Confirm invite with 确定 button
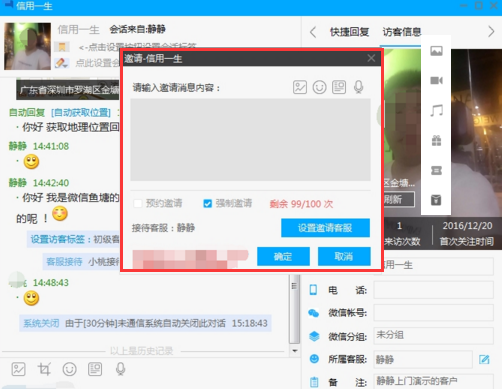 tap(283, 256)
